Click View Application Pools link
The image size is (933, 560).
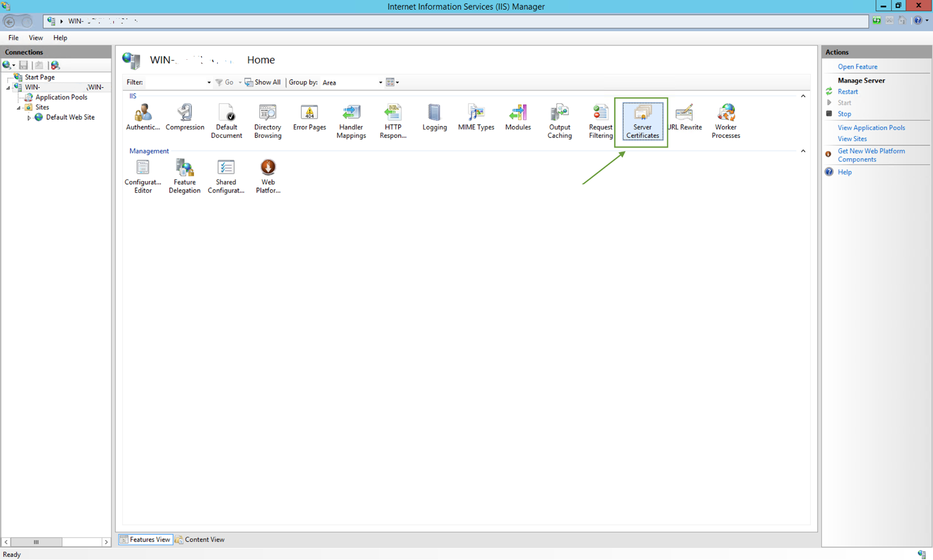(x=871, y=128)
